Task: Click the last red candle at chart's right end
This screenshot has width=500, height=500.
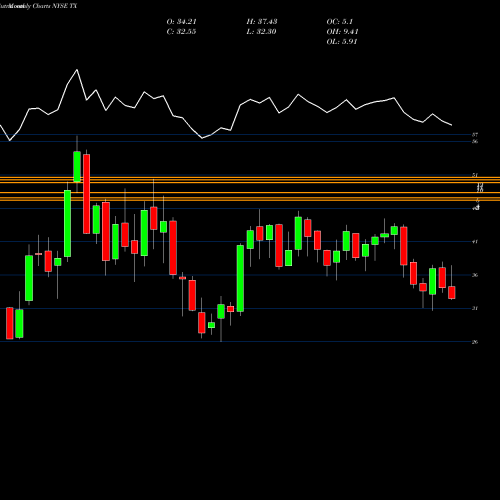Action: coord(452,292)
